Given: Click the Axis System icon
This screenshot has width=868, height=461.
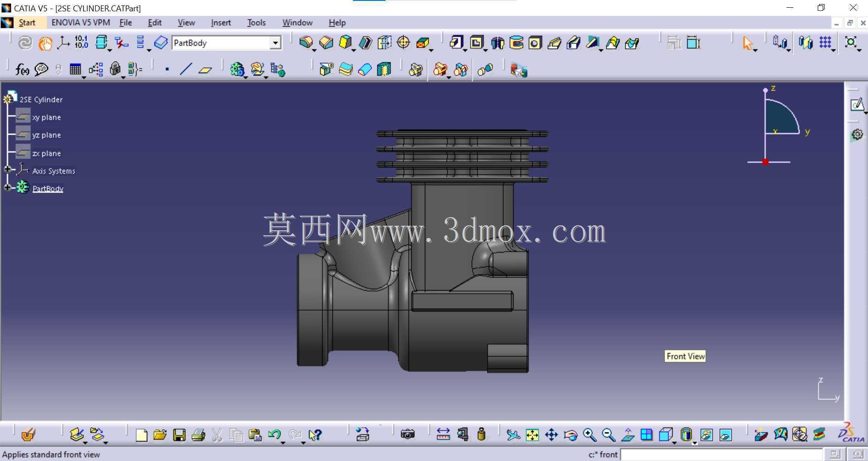Looking at the screenshot, I should pyautogui.click(x=63, y=43).
